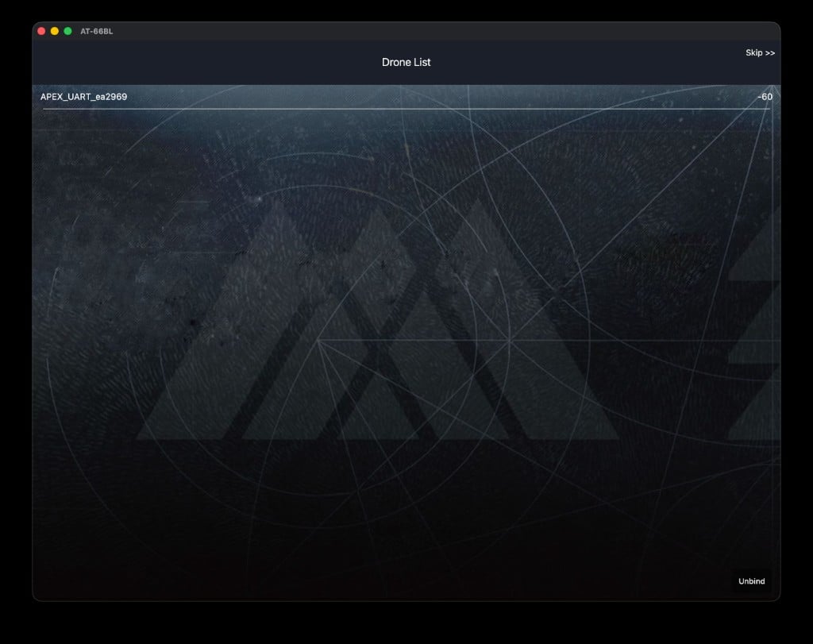This screenshot has height=644, width=813.
Task: Maximize the AT-66BL window
Action: point(67,31)
